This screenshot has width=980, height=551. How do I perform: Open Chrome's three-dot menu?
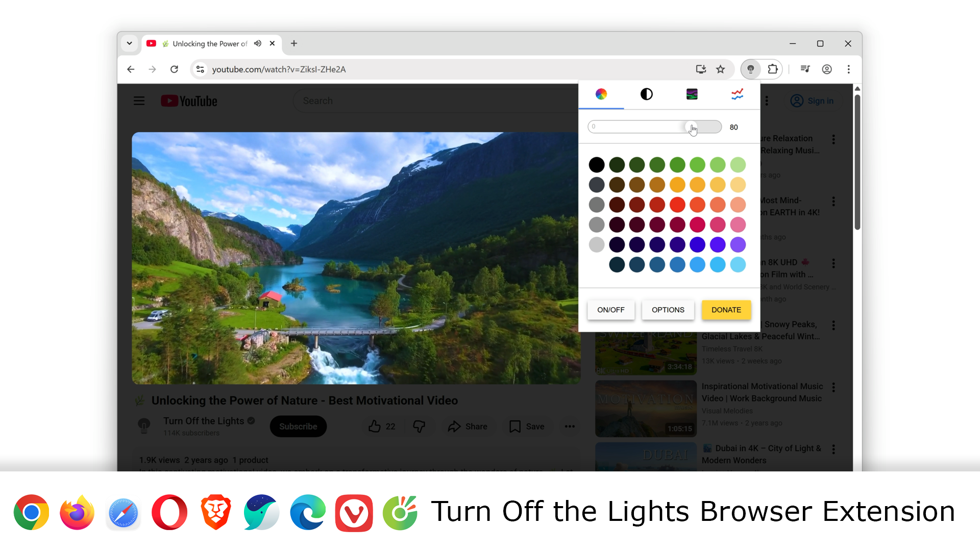[x=849, y=69]
